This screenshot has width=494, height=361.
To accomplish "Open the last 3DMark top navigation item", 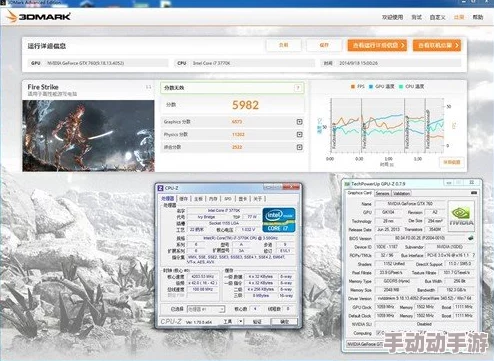I will tap(478, 17).
